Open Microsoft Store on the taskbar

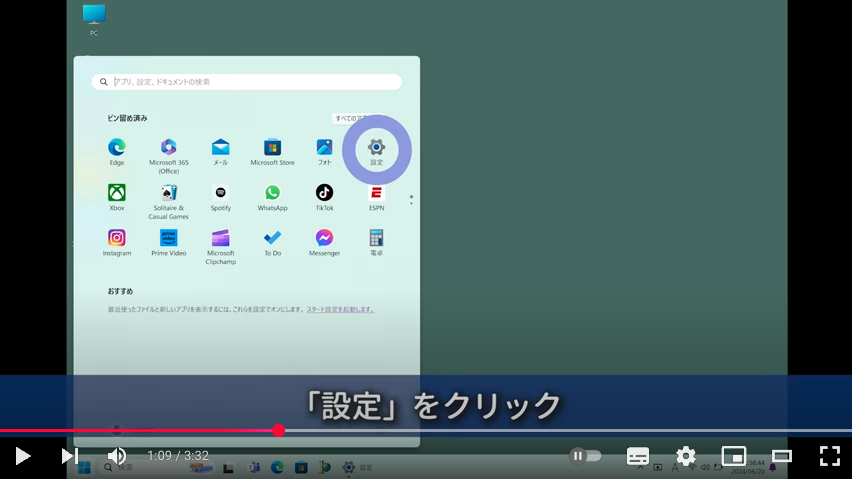click(301, 467)
